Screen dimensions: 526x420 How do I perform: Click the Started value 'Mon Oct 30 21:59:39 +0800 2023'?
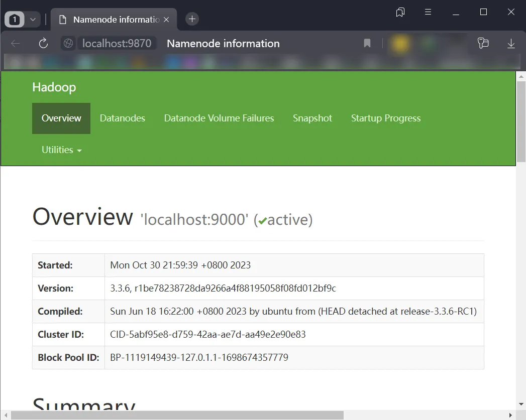tap(180, 265)
